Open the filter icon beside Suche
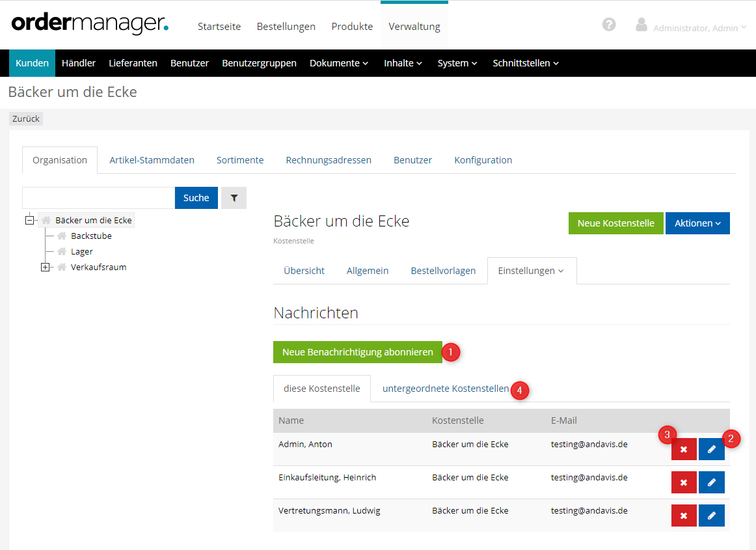756x550 pixels. pos(234,198)
